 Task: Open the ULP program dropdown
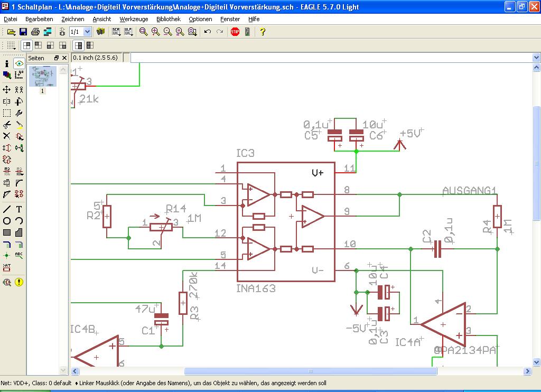128,32
